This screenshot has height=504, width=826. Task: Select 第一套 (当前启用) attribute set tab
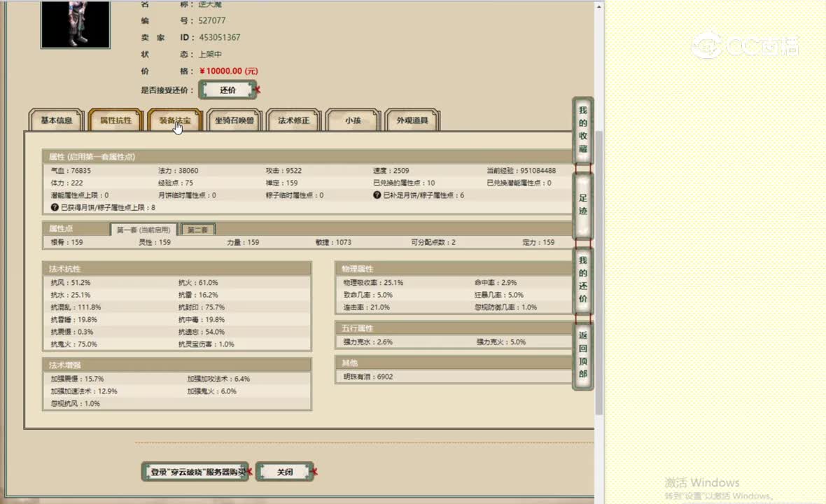point(143,230)
